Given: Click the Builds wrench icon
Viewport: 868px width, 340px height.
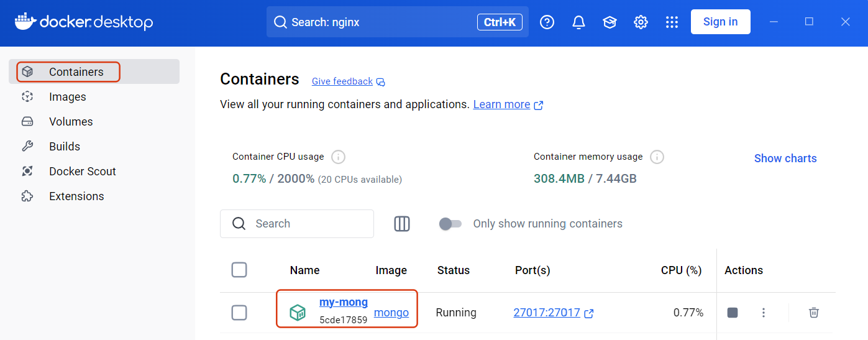Looking at the screenshot, I should pos(27,146).
